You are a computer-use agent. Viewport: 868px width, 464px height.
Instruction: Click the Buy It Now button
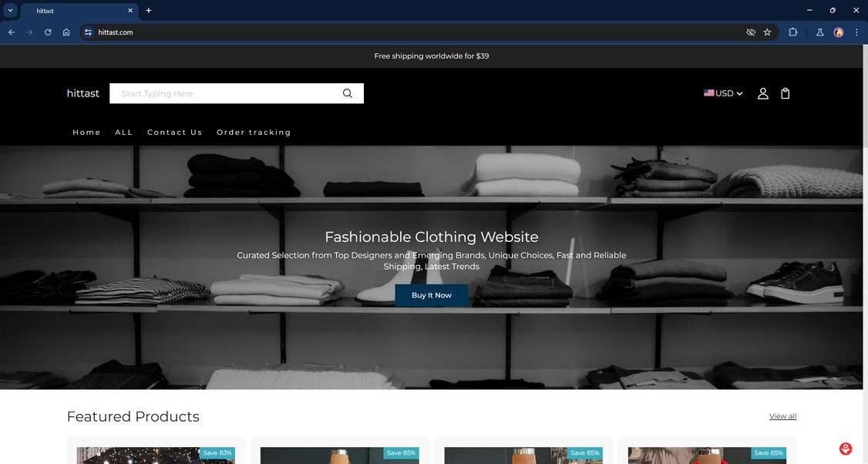click(x=431, y=294)
